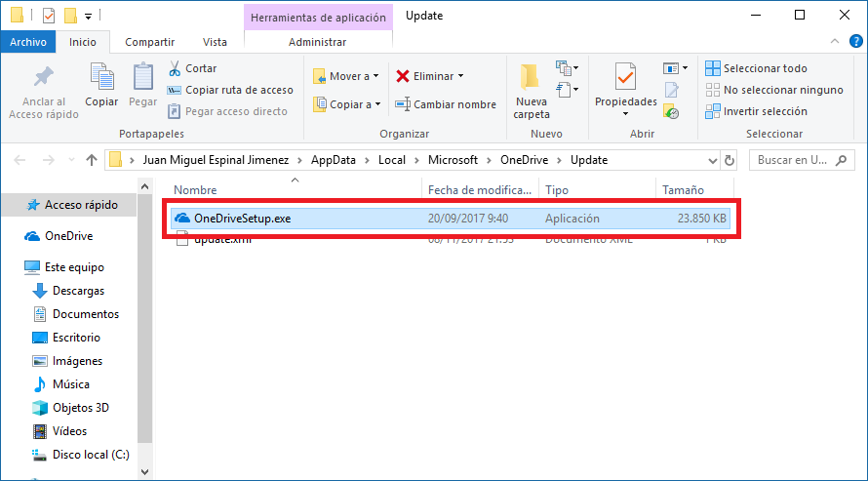Open the Customize Quick Access Toolbar dropdown
This screenshot has width=868, height=481.
coord(88,16)
